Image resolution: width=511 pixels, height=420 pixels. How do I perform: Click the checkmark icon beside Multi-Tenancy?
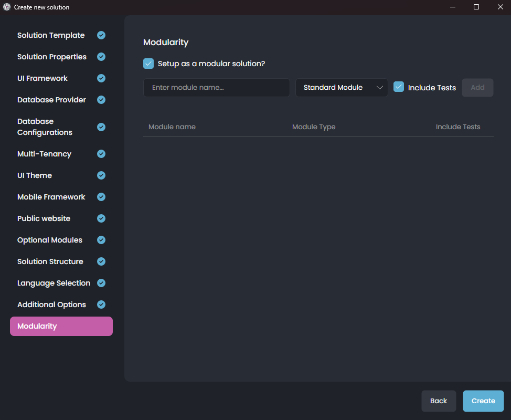[101, 154]
